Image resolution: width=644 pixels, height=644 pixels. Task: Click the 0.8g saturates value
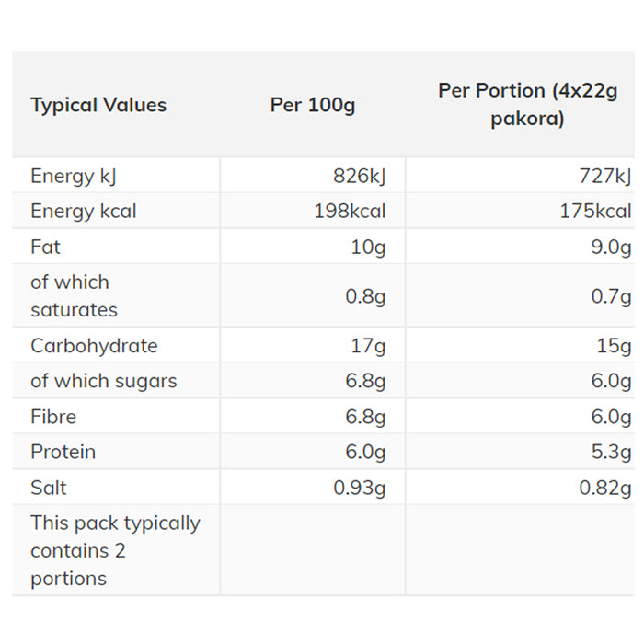(365, 296)
